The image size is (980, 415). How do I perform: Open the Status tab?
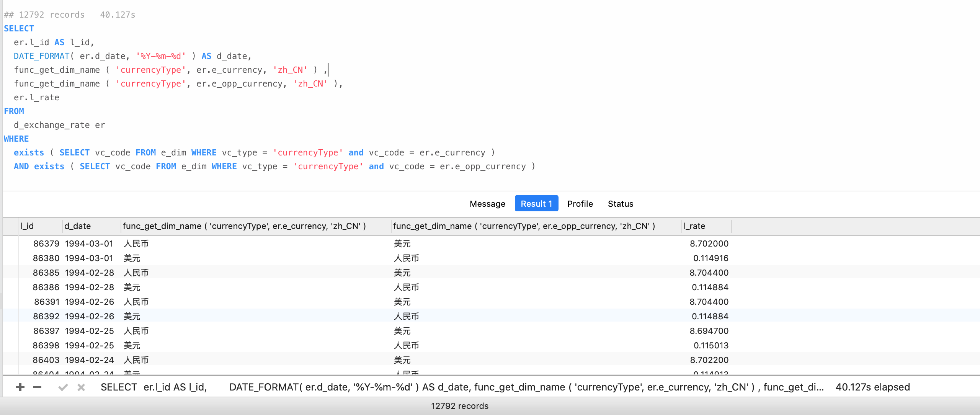[x=620, y=204]
